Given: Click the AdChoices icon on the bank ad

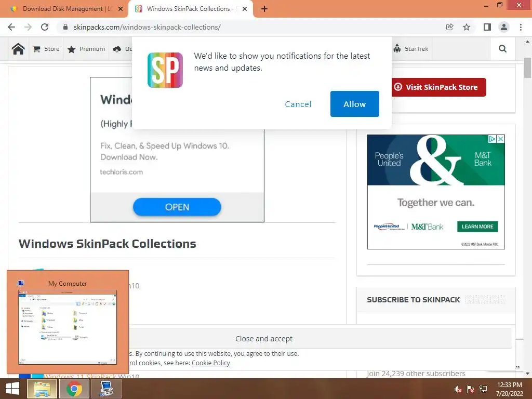Looking at the screenshot, I should tap(492, 139).
